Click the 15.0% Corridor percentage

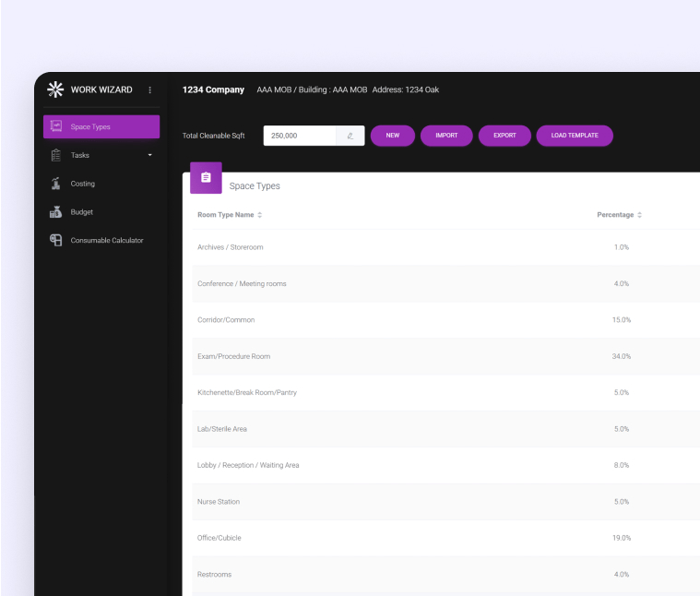pos(622,320)
